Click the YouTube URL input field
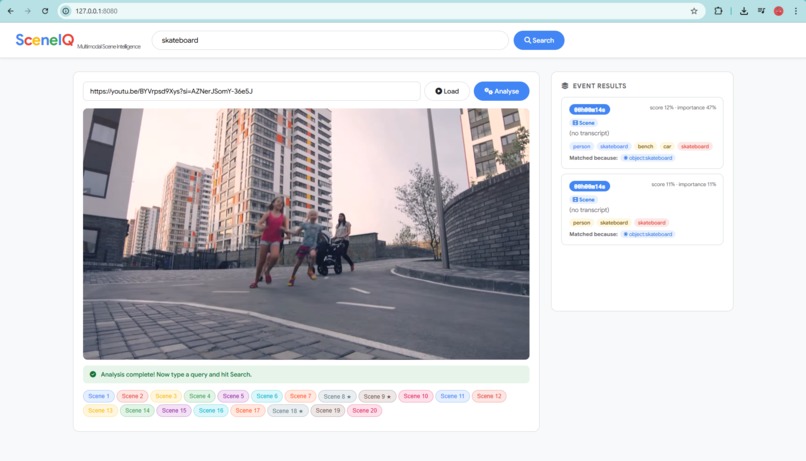The width and height of the screenshot is (806, 461). [x=252, y=91]
